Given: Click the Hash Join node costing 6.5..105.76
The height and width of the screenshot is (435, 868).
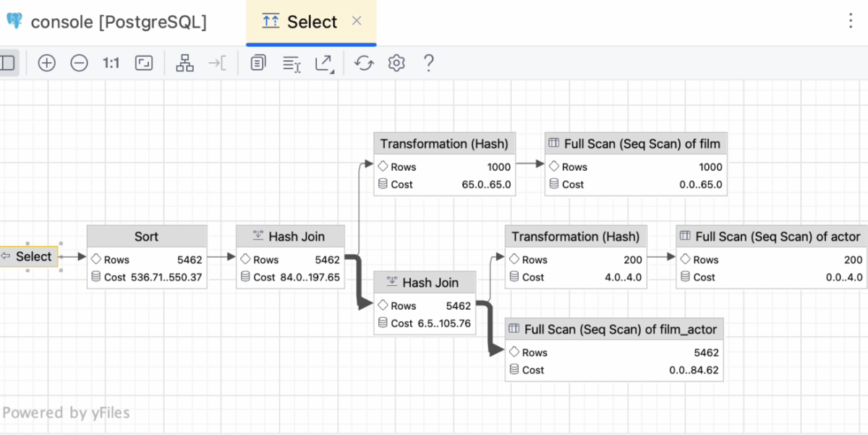Looking at the screenshot, I should [x=425, y=303].
